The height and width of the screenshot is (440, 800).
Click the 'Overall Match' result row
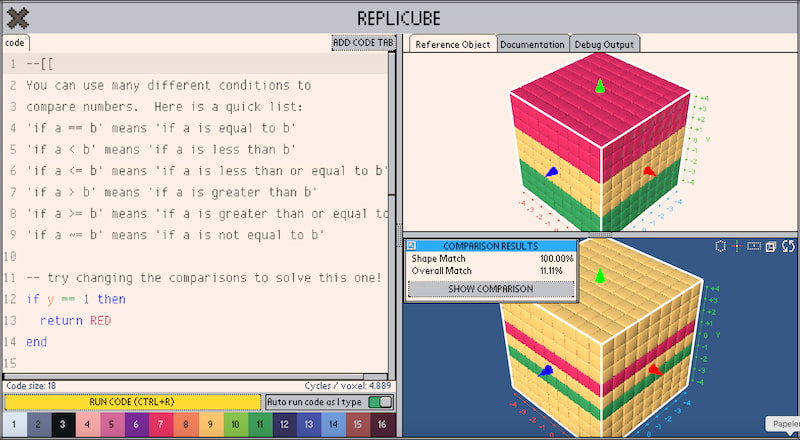tap(492, 271)
